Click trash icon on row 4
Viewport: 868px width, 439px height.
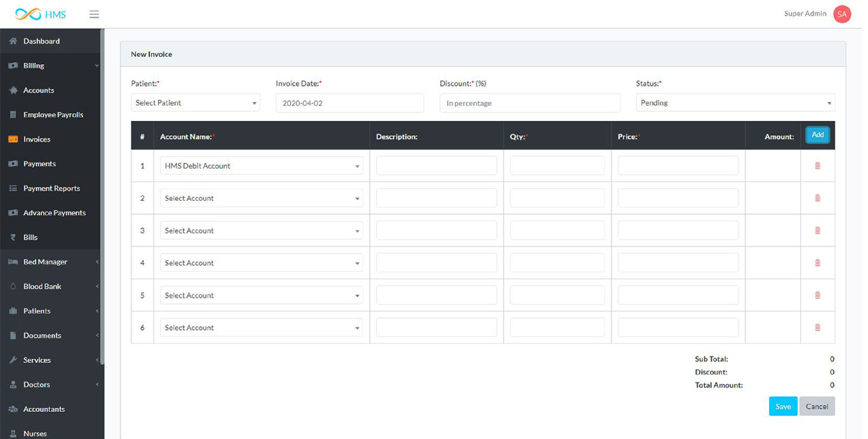tap(817, 263)
